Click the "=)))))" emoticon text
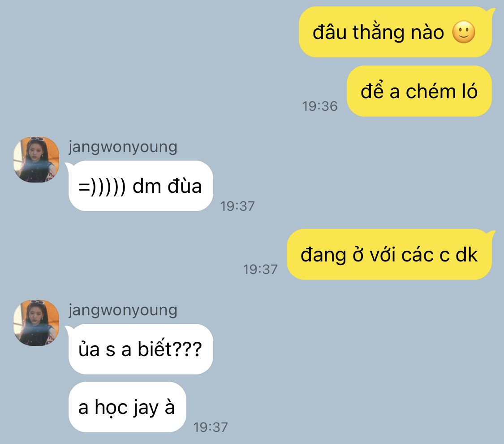 pyautogui.click(x=102, y=187)
